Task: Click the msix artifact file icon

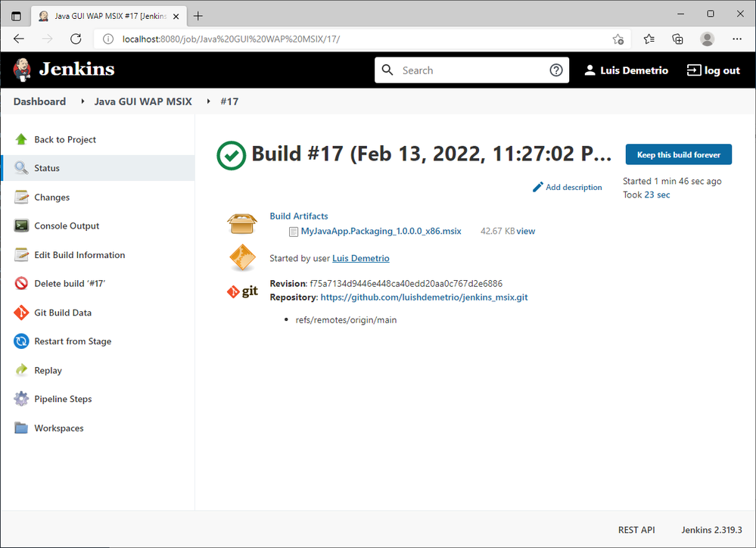Action: [x=293, y=232]
